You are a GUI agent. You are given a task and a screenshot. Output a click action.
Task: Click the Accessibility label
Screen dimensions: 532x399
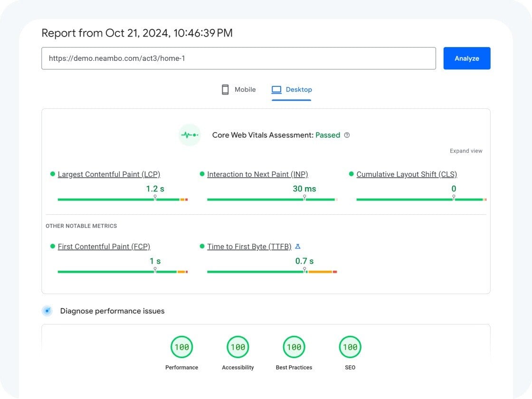click(238, 368)
